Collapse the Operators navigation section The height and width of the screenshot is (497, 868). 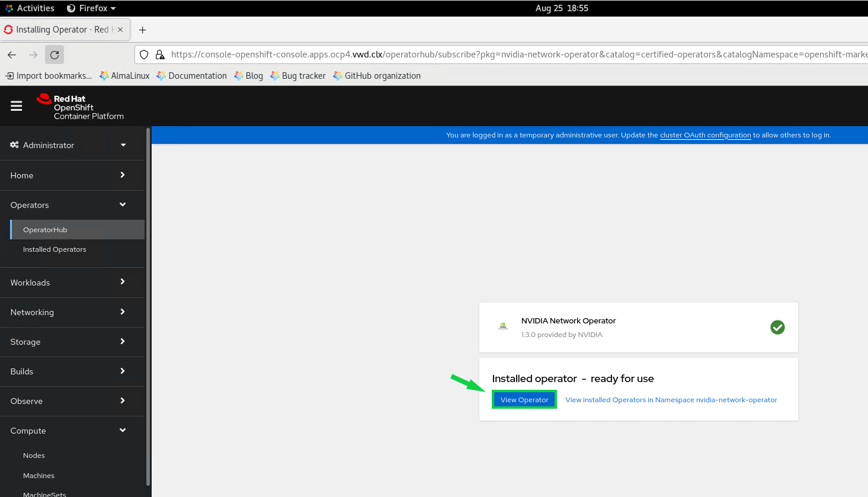point(72,205)
